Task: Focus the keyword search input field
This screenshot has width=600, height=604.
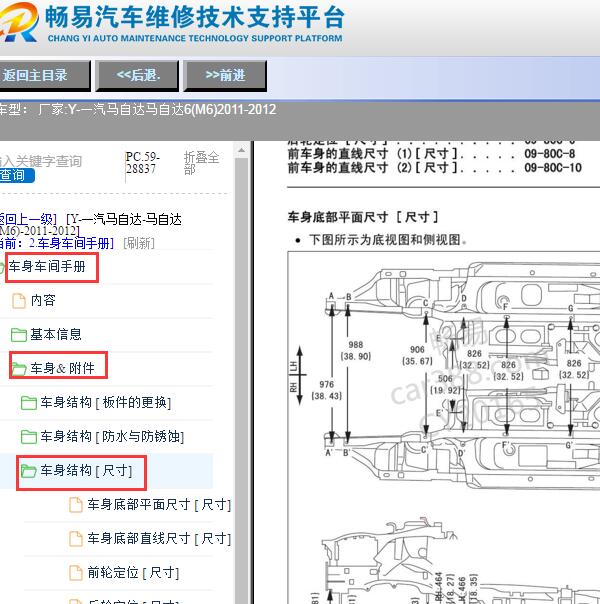Action: (41, 161)
